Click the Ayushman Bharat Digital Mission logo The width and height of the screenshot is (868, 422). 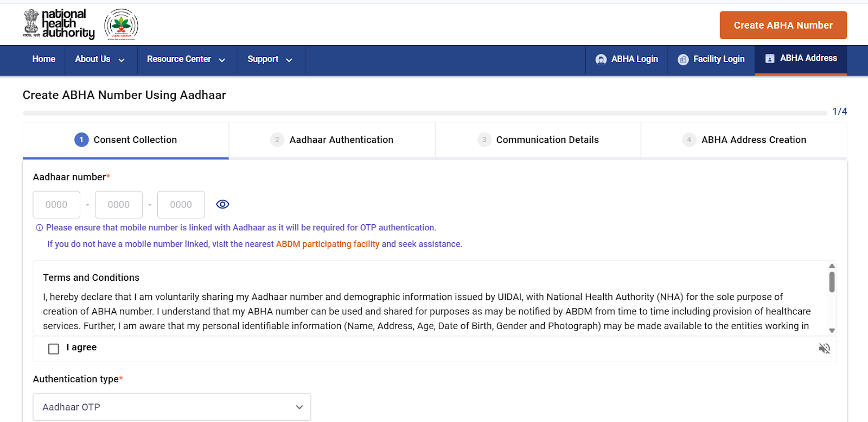click(x=122, y=24)
